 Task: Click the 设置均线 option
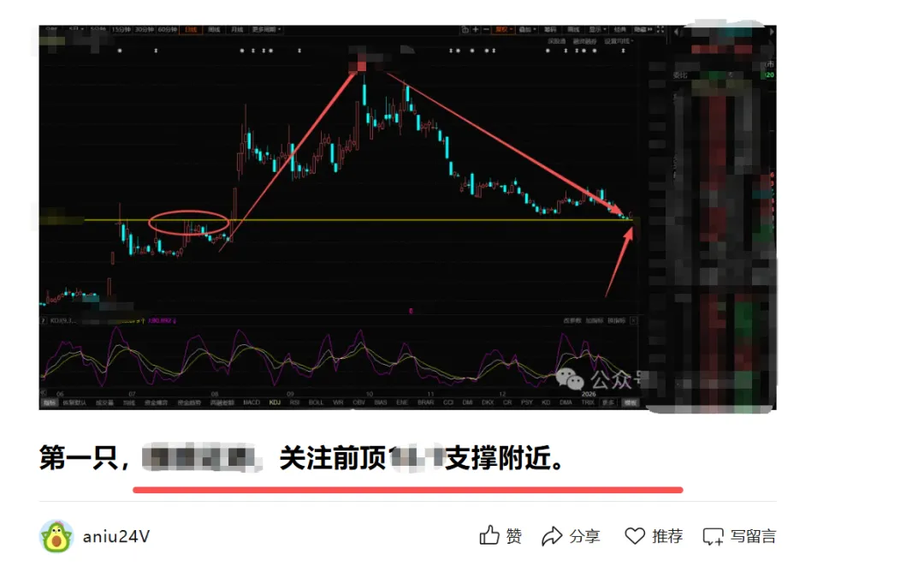coord(619,41)
